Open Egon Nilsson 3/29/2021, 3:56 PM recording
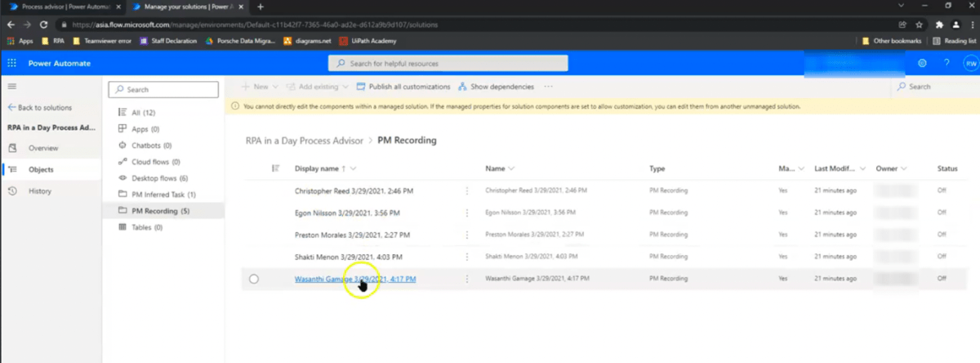Screen dimensions: 980x363 [347, 213]
